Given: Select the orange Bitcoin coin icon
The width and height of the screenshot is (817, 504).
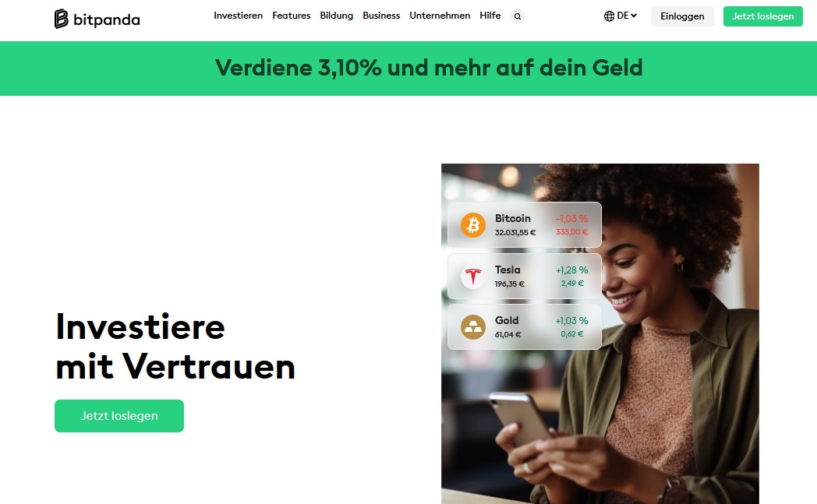Looking at the screenshot, I should (473, 225).
